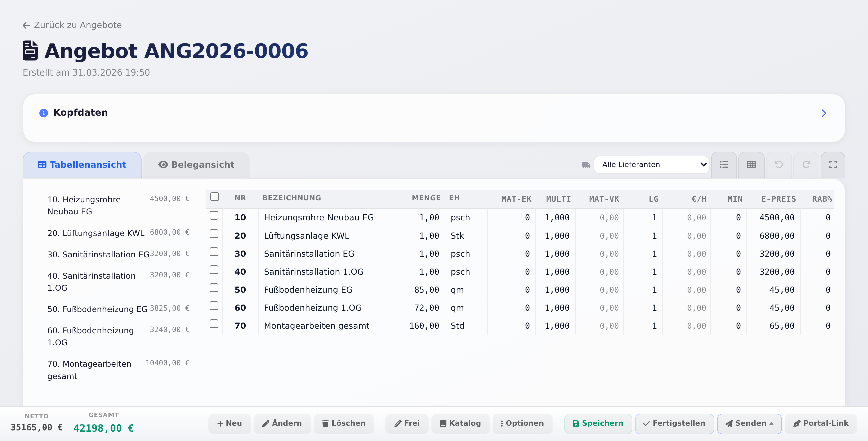Tick the select-all checkbox in table header

(215, 197)
